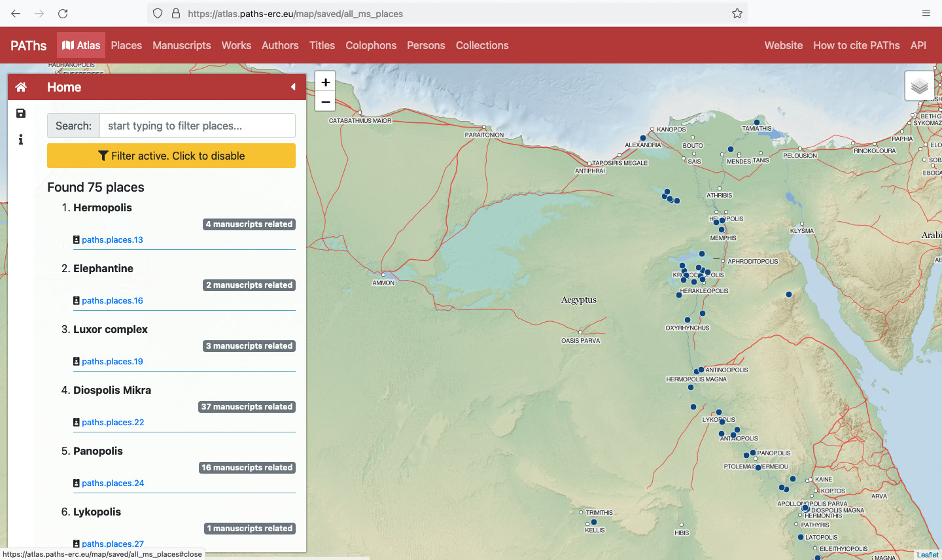Open the API link

[x=918, y=45]
